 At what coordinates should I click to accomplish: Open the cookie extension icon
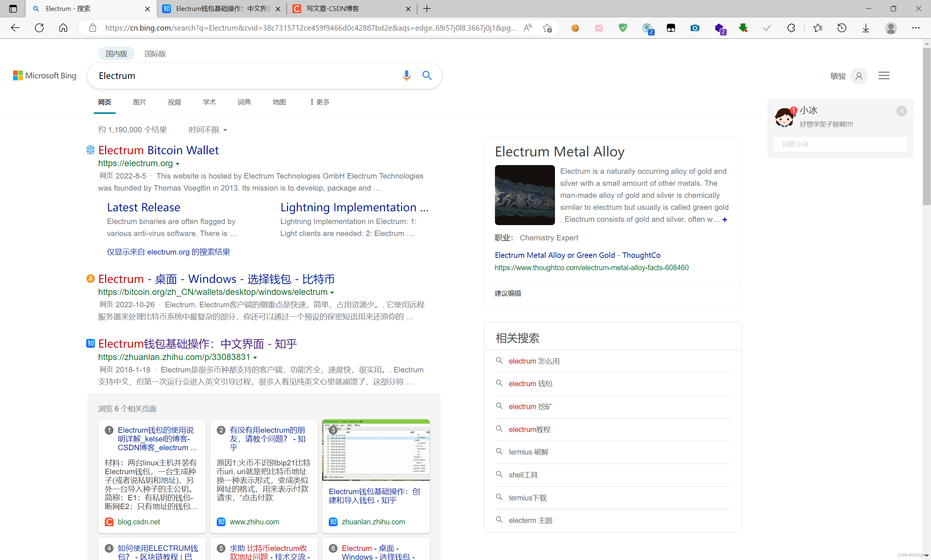tap(575, 28)
